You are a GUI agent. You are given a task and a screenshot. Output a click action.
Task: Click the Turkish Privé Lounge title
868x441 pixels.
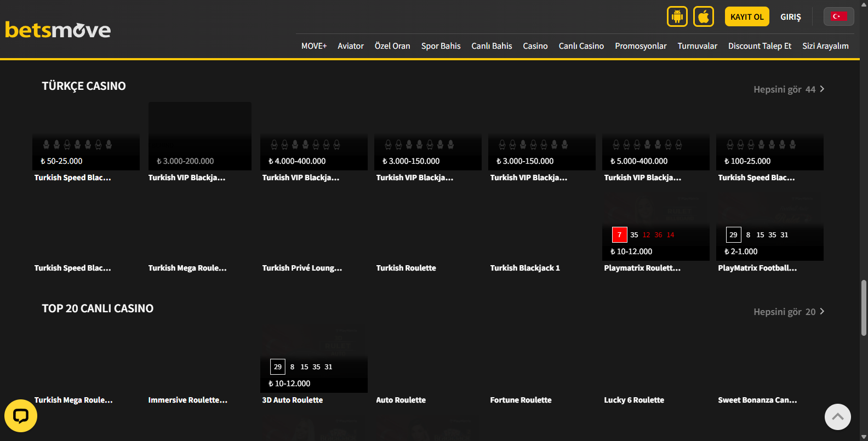click(302, 268)
